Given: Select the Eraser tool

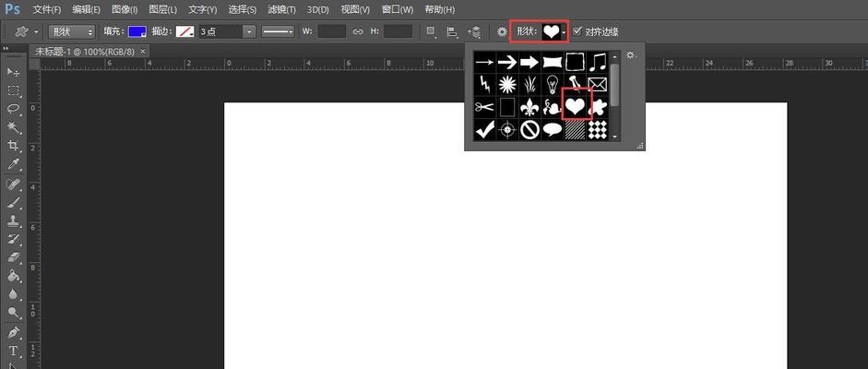Looking at the screenshot, I should [13, 257].
